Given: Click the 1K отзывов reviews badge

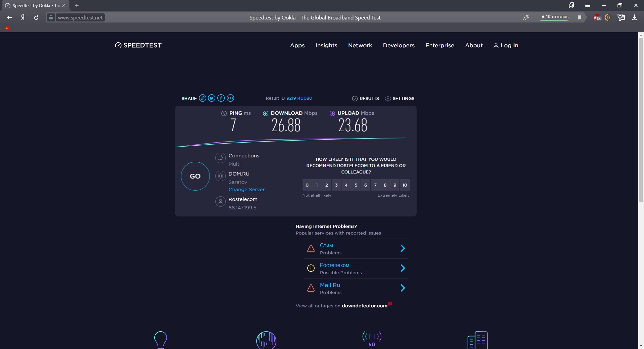Looking at the screenshot, I should click(x=555, y=17).
